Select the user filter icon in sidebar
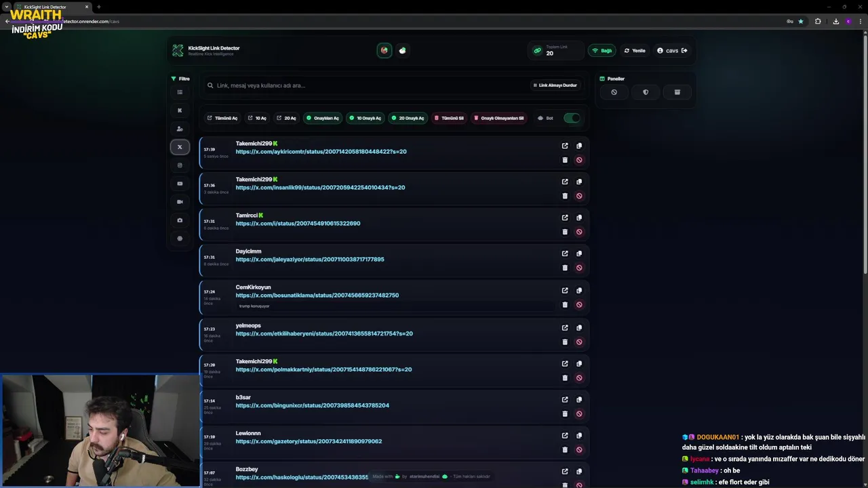The image size is (868, 488). point(180,129)
